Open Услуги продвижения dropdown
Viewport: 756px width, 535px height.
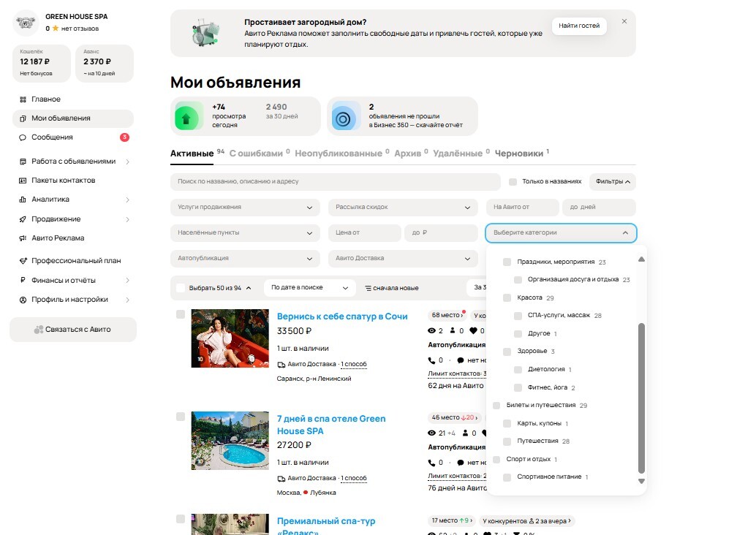pyautogui.click(x=245, y=208)
